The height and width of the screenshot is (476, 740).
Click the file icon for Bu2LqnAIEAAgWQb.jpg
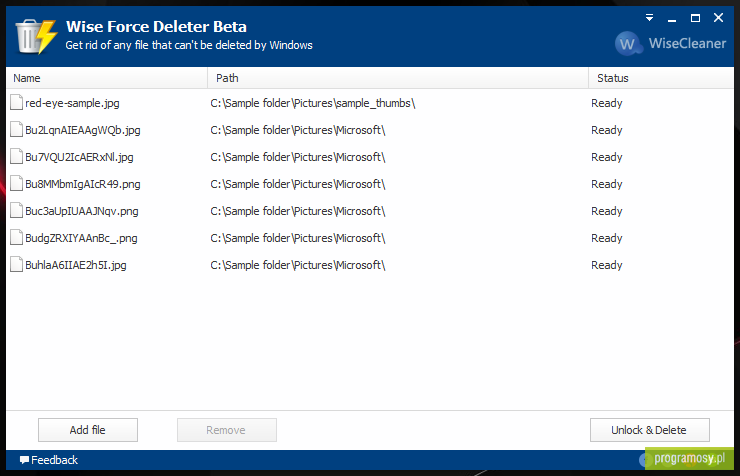(x=17, y=129)
